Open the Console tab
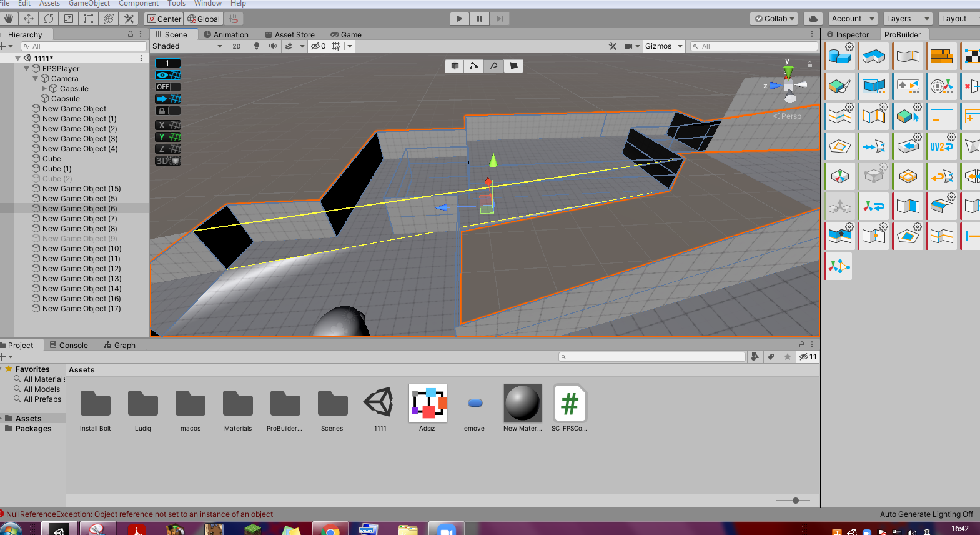Screen dimensions: 980x535 point(69,345)
